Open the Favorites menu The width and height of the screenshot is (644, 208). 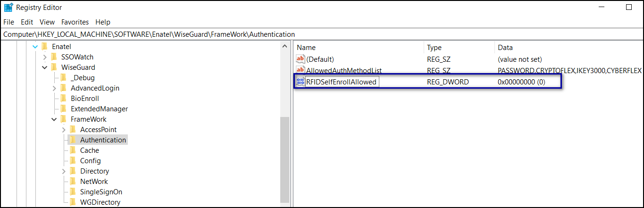pyautogui.click(x=75, y=22)
